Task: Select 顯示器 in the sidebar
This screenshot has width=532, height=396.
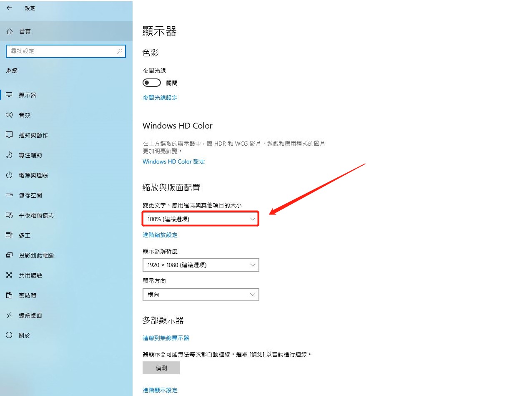Action: (66, 95)
